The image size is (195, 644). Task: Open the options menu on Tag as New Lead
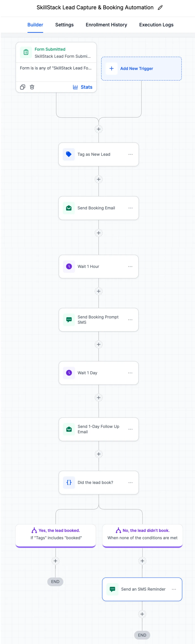[x=130, y=154]
